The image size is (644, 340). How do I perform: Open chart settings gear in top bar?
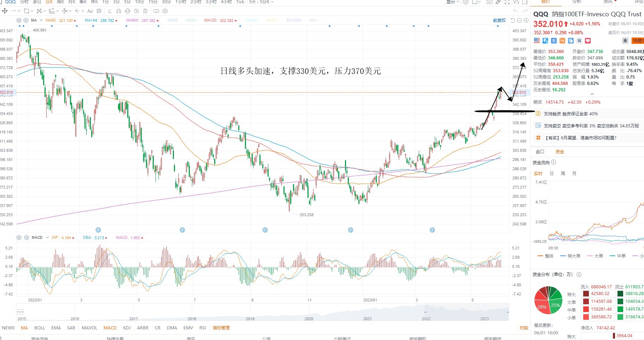(x=466, y=2)
